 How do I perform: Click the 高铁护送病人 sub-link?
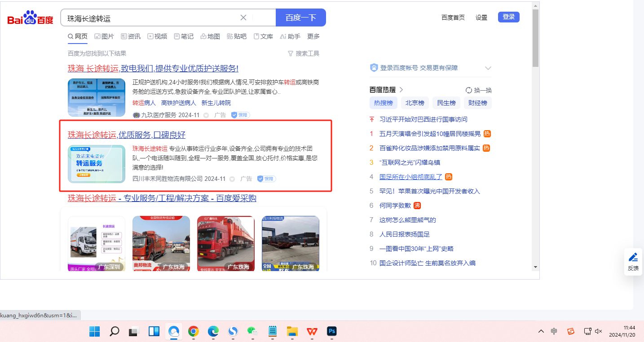click(x=179, y=103)
